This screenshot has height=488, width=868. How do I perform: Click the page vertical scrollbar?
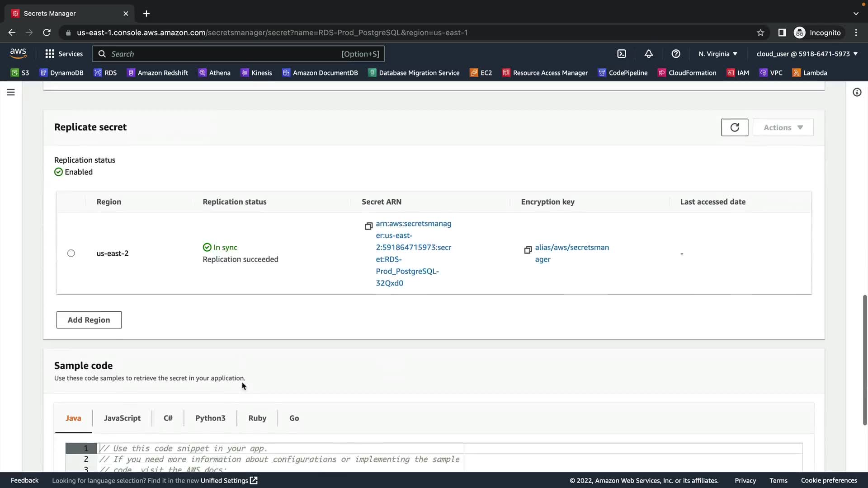pos(864,360)
